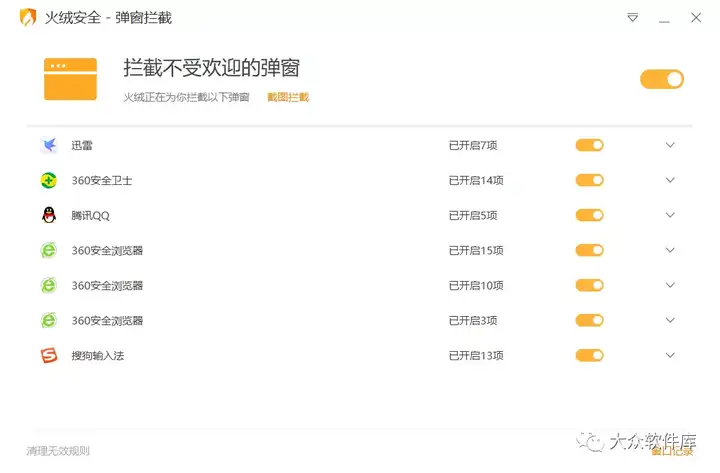Image resolution: width=720 pixels, height=473 pixels.
Task: Expand 360安全浏览器 row with 3 items
Action: coord(670,320)
